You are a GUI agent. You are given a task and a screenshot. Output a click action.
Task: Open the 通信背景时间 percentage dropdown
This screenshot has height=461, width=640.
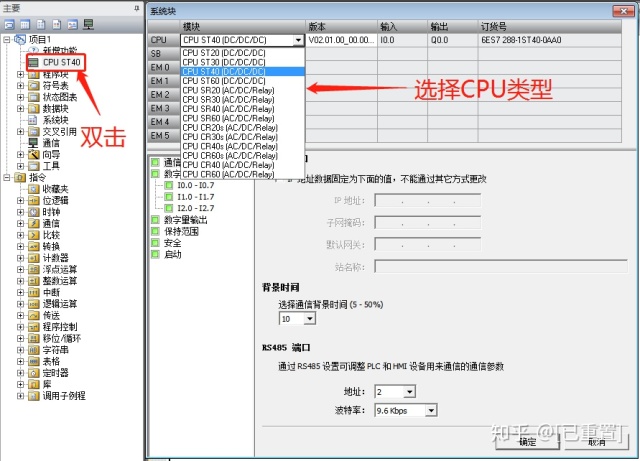pos(310,319)
